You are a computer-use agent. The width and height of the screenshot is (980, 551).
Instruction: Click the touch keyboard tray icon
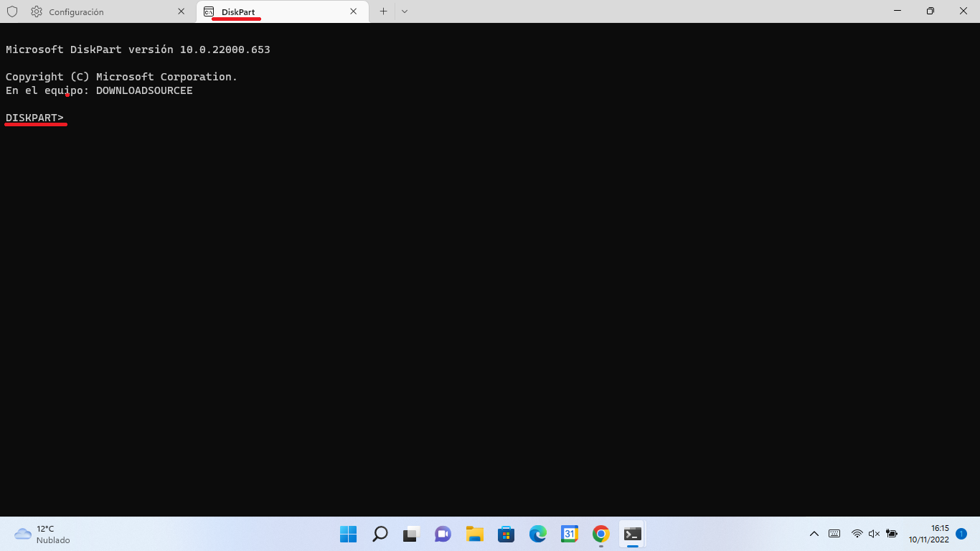click(834, 534)
